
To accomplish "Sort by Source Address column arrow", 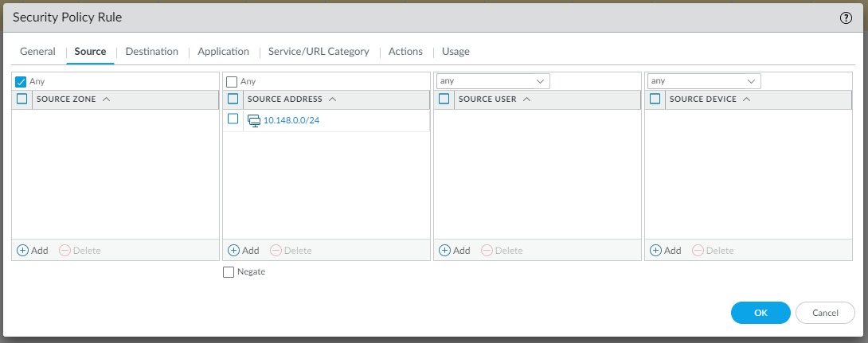I will click(333, 99).
